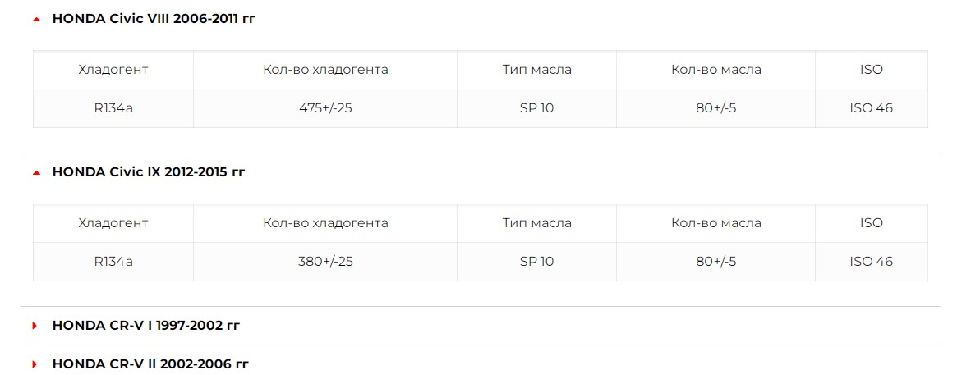The image size is (980, 375).
Task: Click SP 10 oil type in Civic IX table
Action: 537,262
